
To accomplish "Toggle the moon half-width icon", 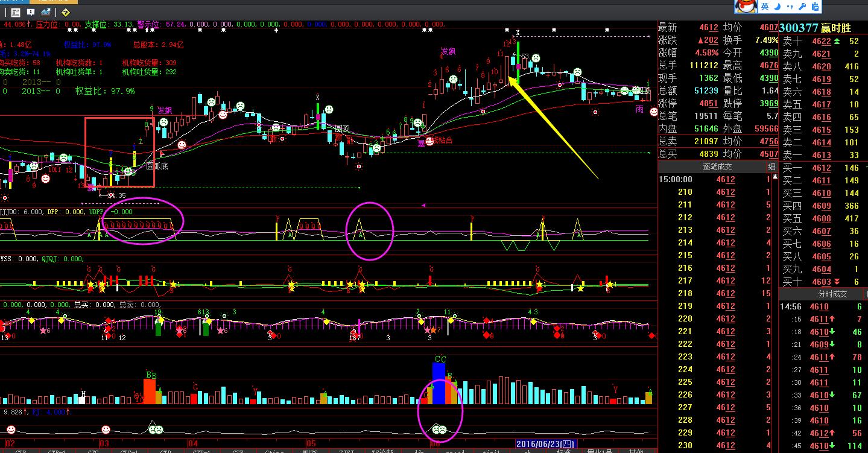I will coord(778,7).
